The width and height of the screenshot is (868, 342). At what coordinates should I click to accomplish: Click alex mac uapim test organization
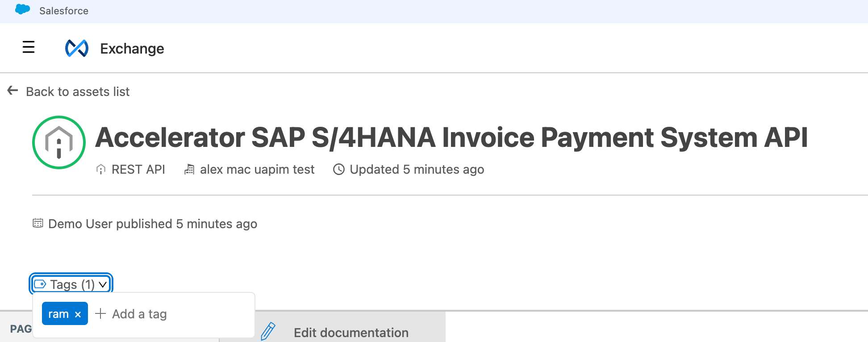click(257, 170)
